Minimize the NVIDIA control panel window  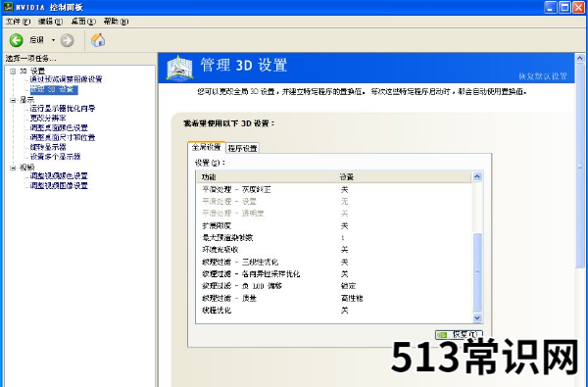coord(550,7)
